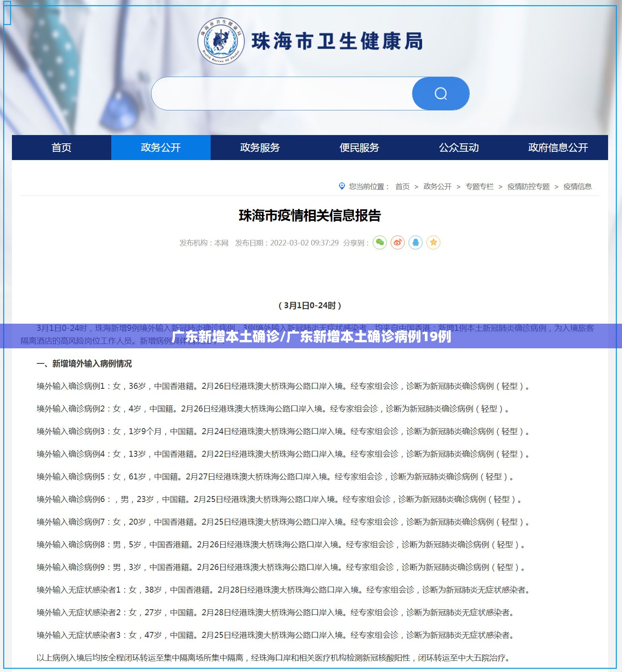
Task: Click 发布机构：本网 label
Action: pyautogui.click(x=204, y=243)
